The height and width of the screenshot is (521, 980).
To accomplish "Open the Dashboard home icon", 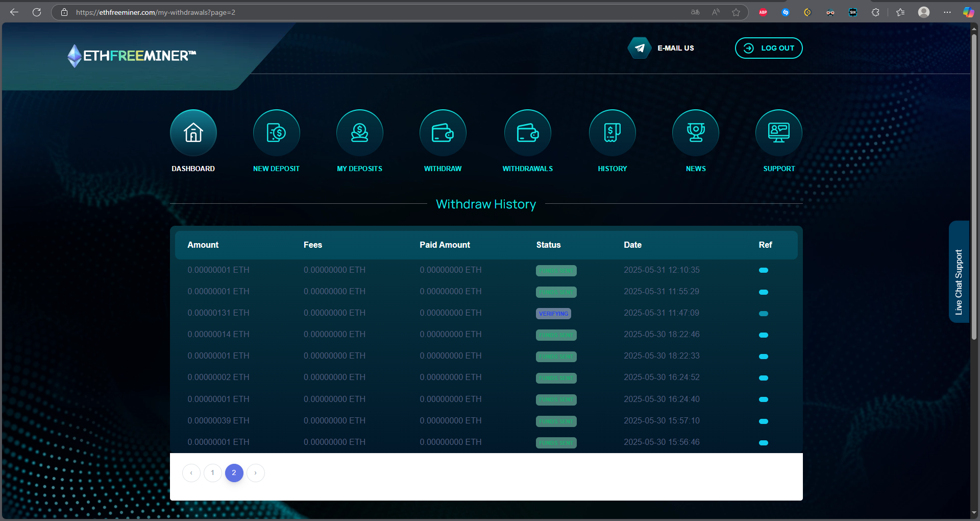I will pos(193,133).
